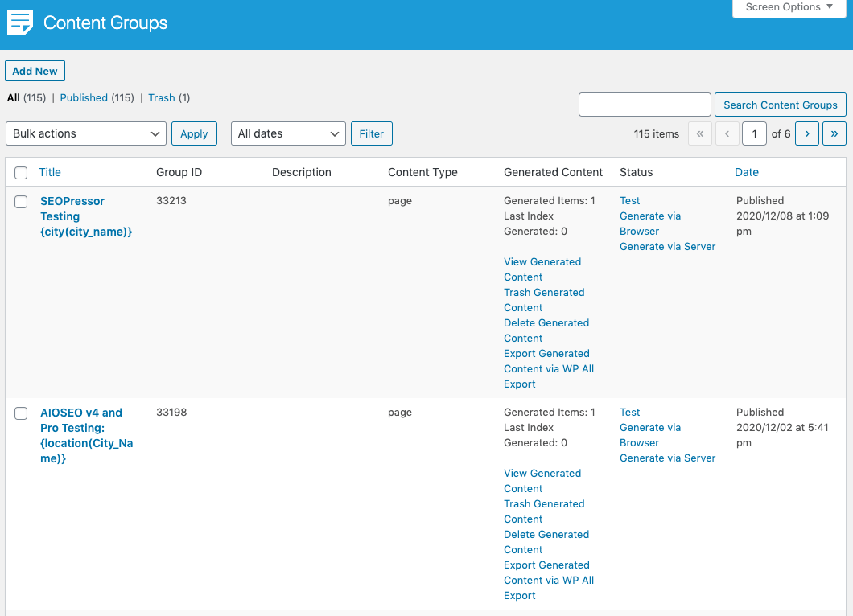853x616 pixels.
Task: Open SEOPressor Testing content group
Action: click(x=86, y=216)
